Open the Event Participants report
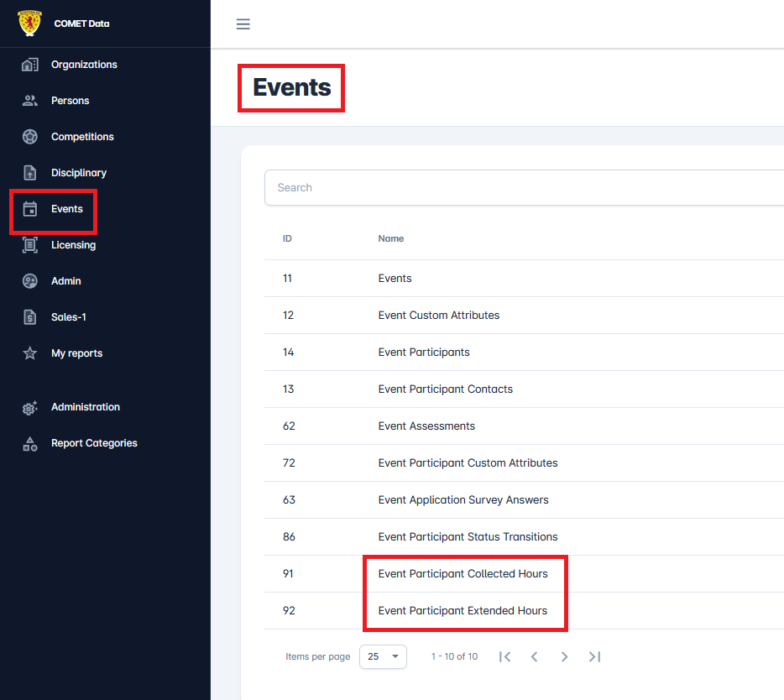This screenshot has width=784, height=700. (424, 352)
